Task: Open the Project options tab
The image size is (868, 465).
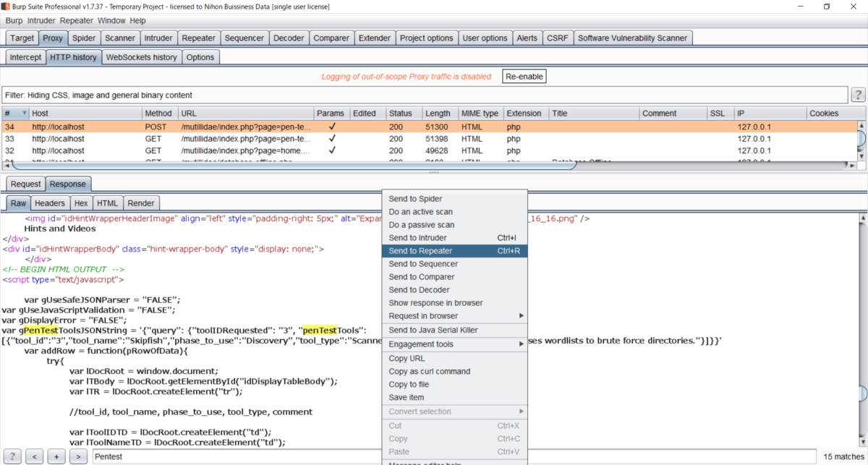Action: click(x=427, y=38)
